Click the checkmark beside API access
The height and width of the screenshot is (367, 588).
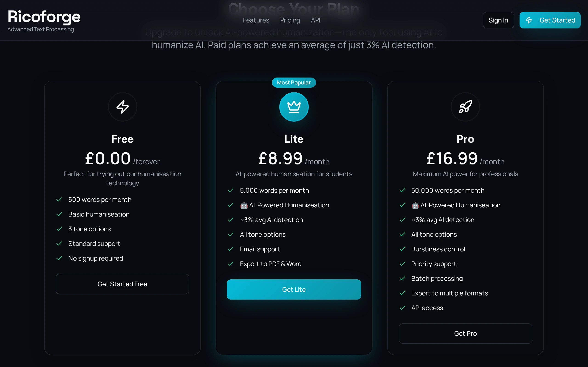[403, 308]
